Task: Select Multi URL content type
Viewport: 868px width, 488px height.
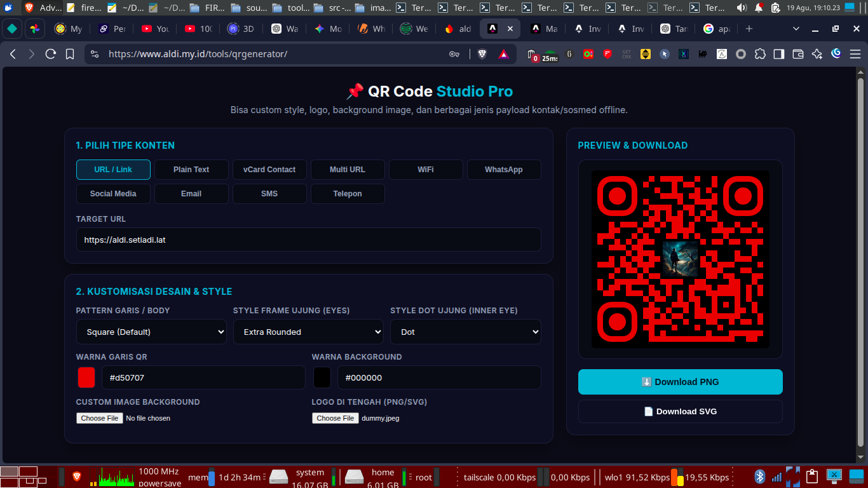Action: [x=348, y=170]
